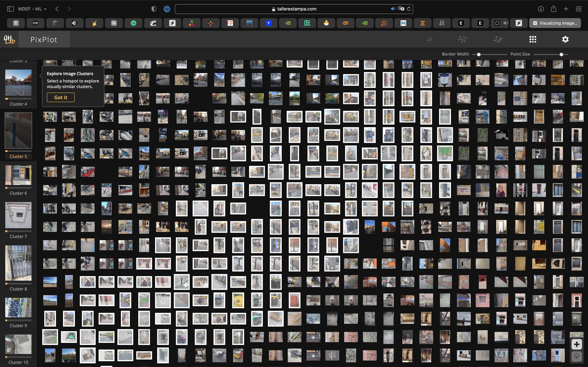
Task: Reload page using address bar refresh icon
Action: (x=409, y=9)
